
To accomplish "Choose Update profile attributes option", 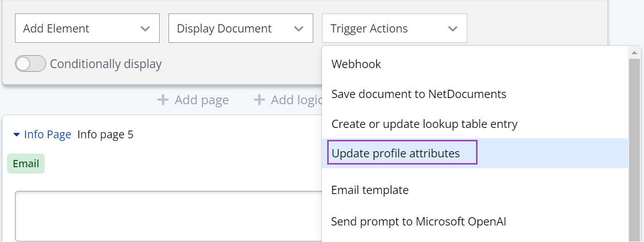I will coord(474,153).
